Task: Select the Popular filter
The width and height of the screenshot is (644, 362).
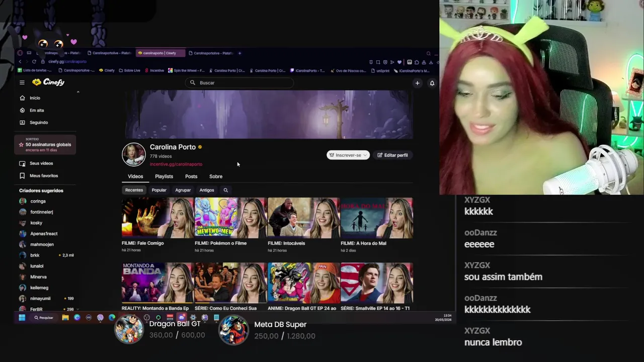Action: point(159,190)
